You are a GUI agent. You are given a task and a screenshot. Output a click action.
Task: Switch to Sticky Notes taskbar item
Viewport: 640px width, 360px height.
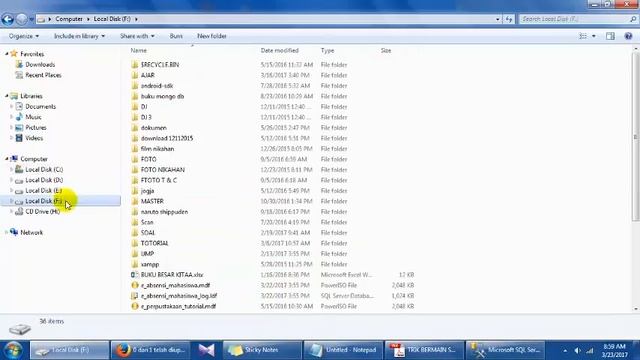pyautogui.click(x=262, y=350)
